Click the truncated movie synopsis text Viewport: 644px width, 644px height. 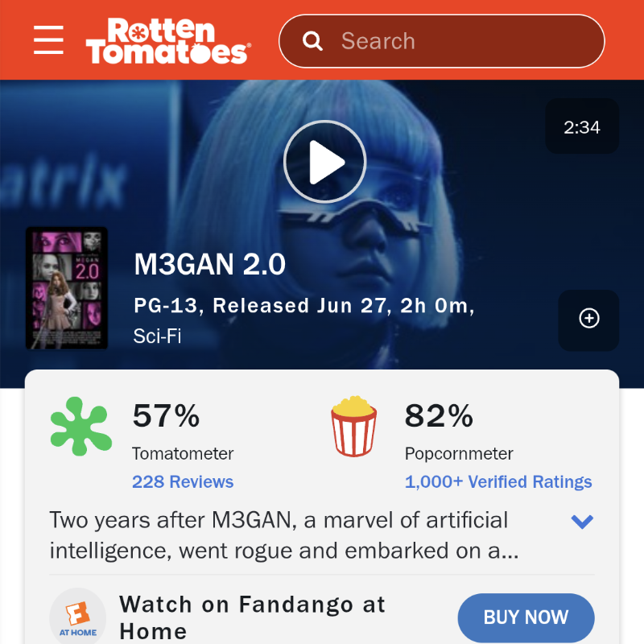pos(284,535)
